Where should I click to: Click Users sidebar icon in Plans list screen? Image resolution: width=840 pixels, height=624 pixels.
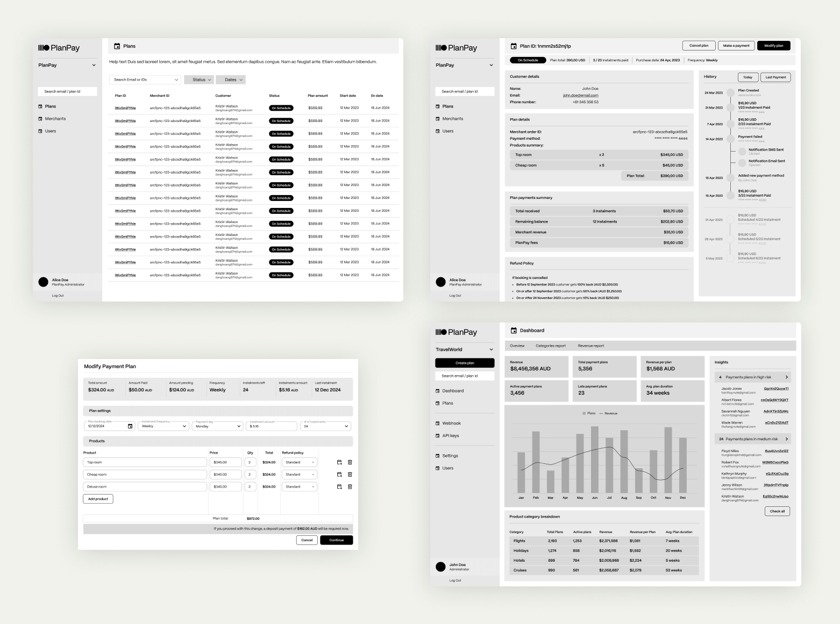pyautogui.click(x=40, y=131)
